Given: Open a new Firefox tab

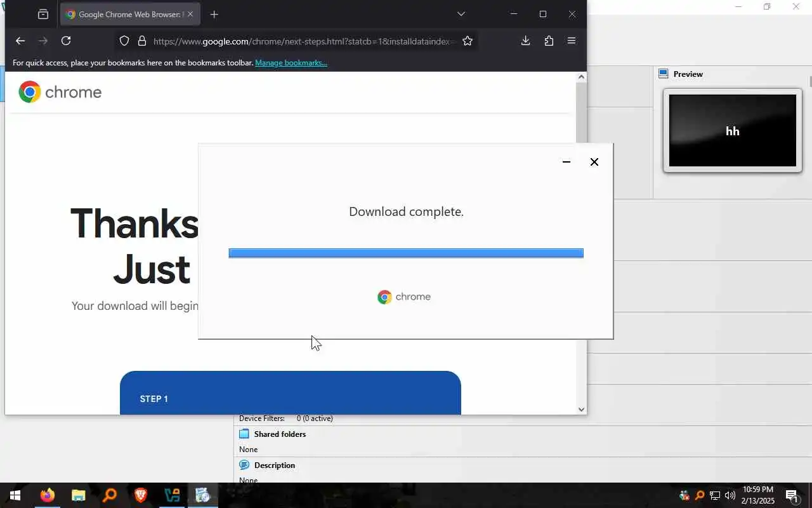Looking at the screenshot, I should pyautogui.click(x=214, y=14).
